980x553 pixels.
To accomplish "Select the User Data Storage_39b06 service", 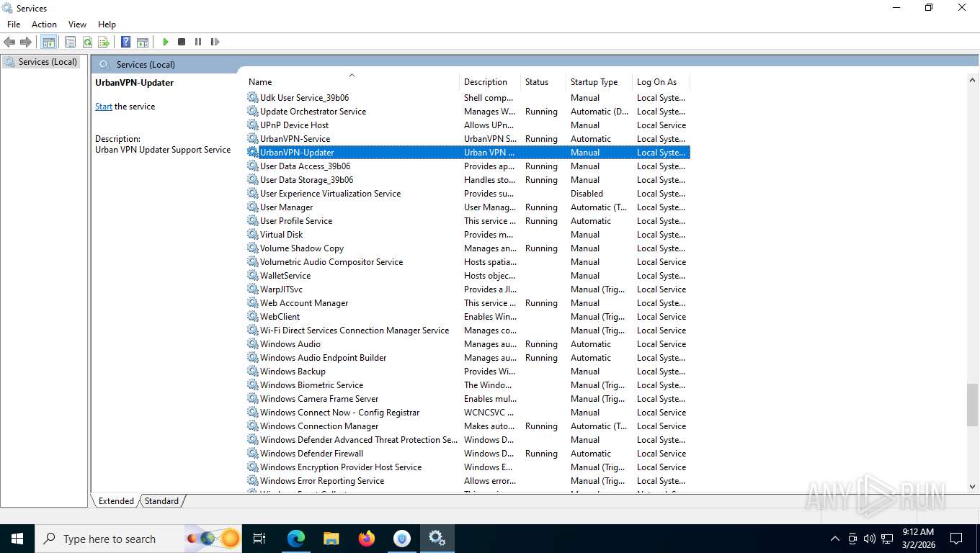I will pyautogui.click(x=468, y=180).
